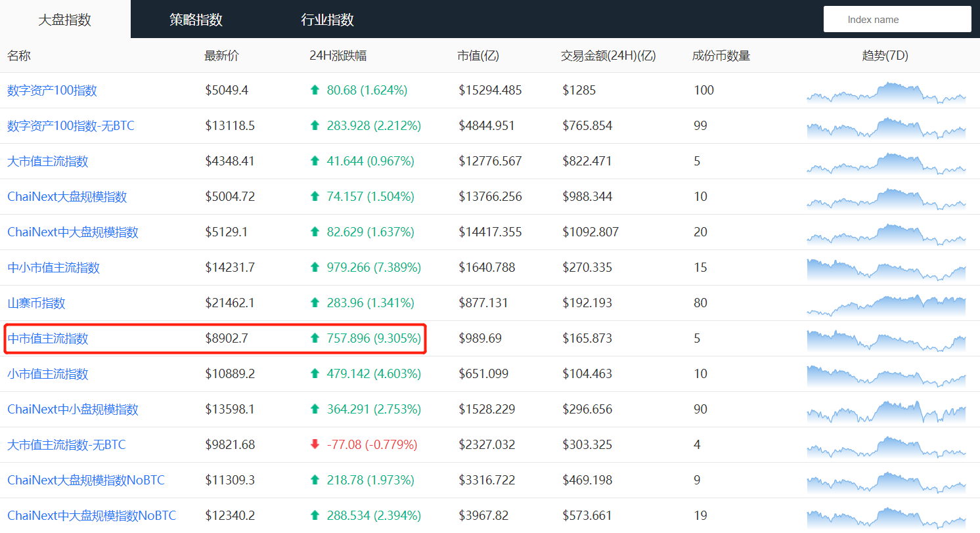This screenshot has height=533, width=980.
Task: Click the trading amount value $765.854
Action: point(587,126)
